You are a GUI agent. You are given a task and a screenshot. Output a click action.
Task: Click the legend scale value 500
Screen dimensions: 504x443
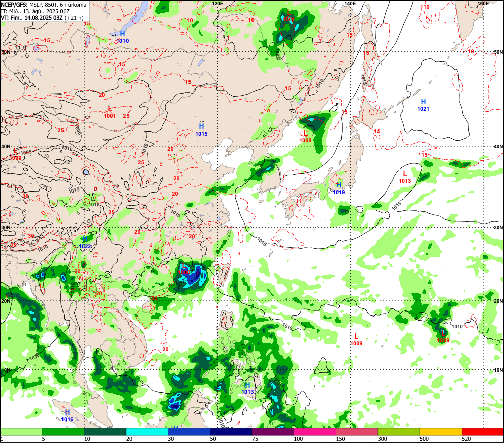pyautogui.click(x=424, y=439)
